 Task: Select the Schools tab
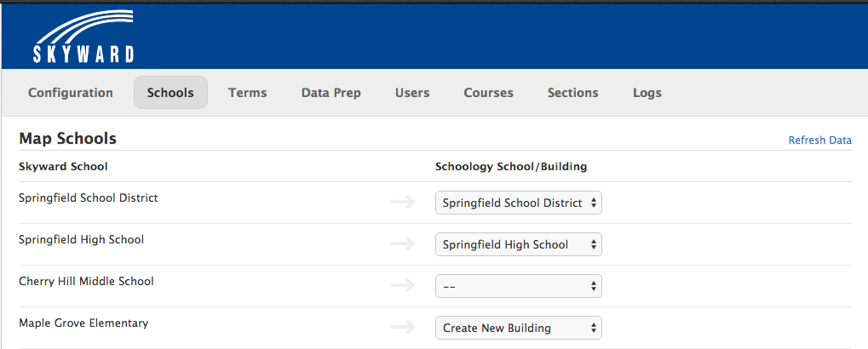pyautogui.click(x=170, y=93)
